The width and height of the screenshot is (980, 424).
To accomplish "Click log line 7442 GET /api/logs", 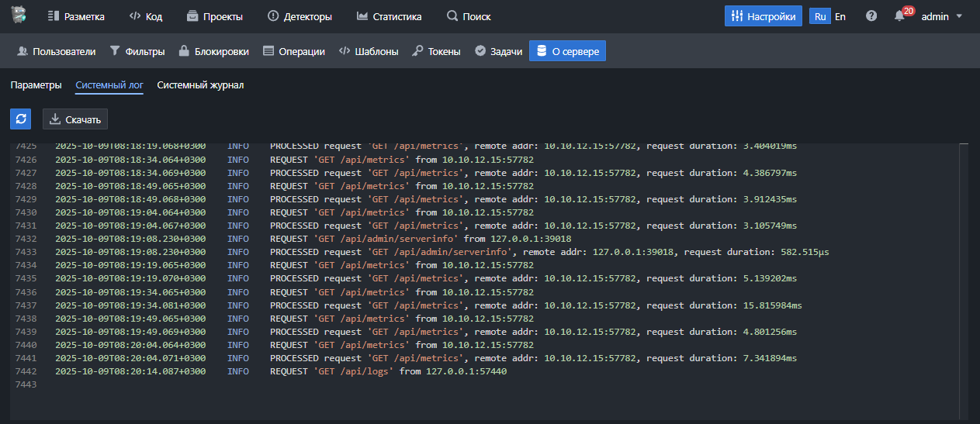I will coord(388,371).
